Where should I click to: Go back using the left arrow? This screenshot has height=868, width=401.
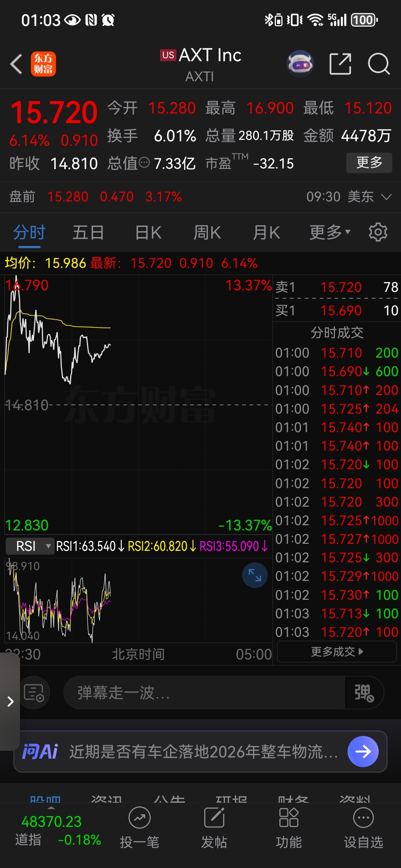pyautogui.click(x=16, y=64)
